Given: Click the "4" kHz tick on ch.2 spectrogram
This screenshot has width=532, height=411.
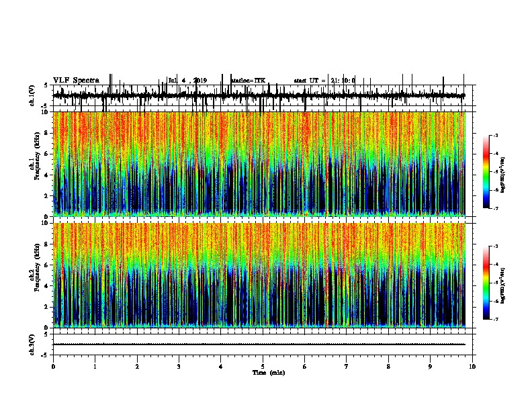Looking at the screenshot, I should coord(47,286).
